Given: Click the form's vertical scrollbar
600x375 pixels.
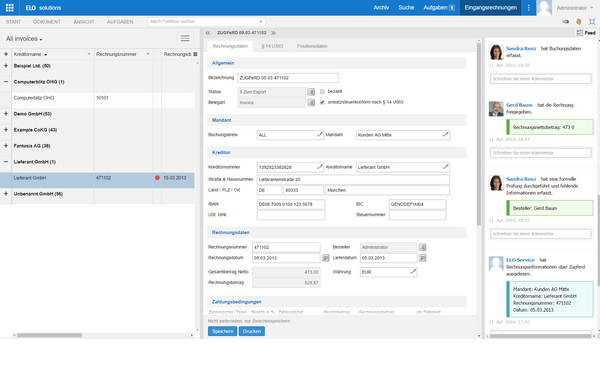Looking at the screenshot, I should click(479, 134).
